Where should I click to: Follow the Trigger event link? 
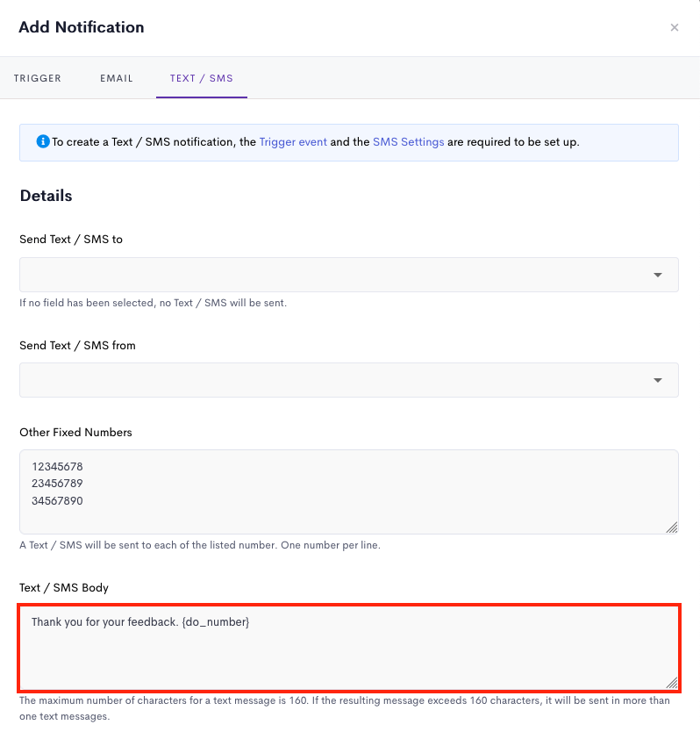(293, 142)
